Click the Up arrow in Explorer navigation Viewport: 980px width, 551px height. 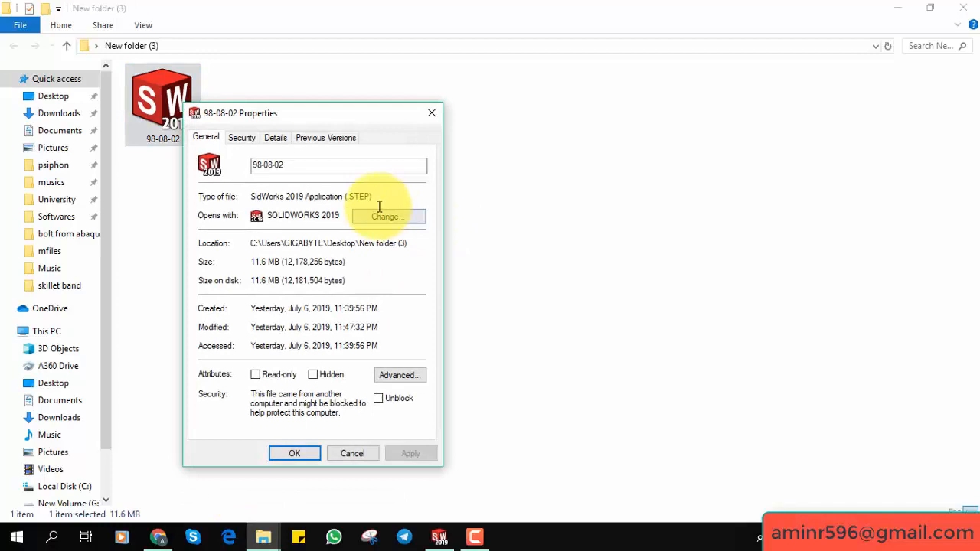click(67, 46)
